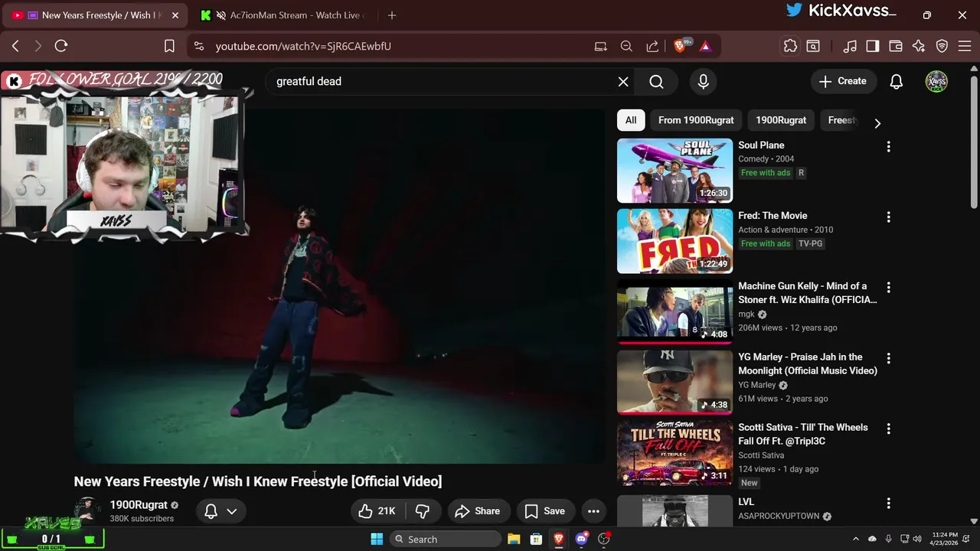This screenshot has height=551, width=980.
Task: Open Brave VPN shield icon
Action: (x=942, y=46)
